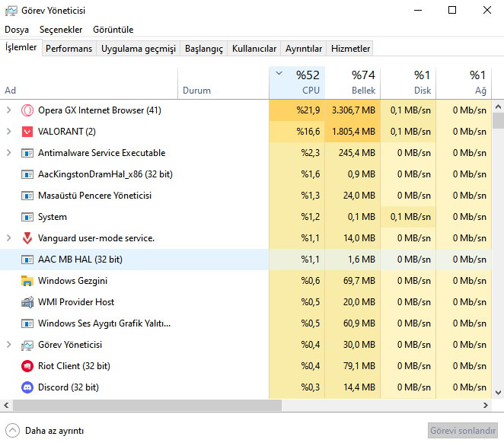The image size is (504, 446).
Task: Click the Vanguard user-mode service icon
Action: (27, 238)
